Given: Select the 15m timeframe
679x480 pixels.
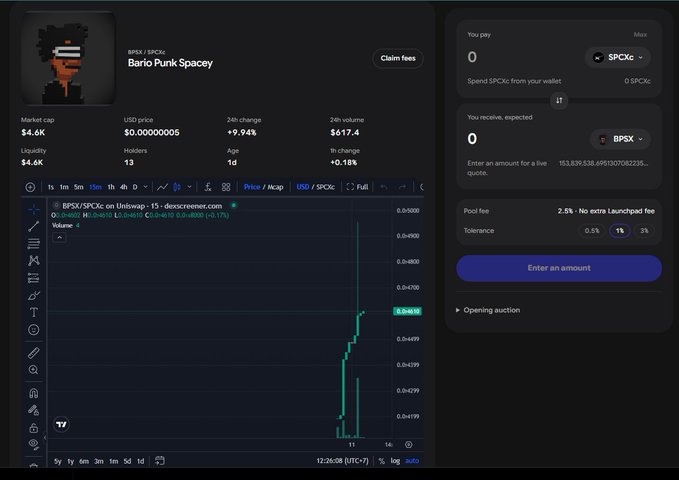Looking at the screenshot, I should [x=95, y=187].
